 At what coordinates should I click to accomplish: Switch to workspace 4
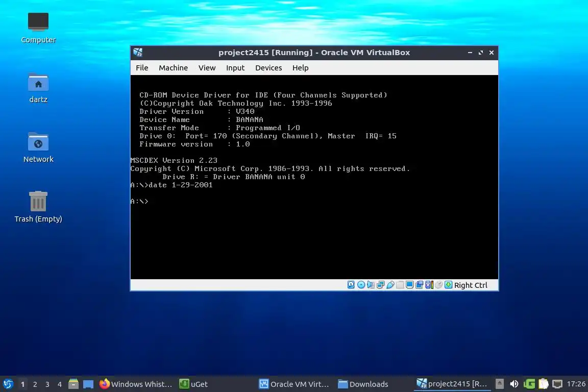[60, 384]
